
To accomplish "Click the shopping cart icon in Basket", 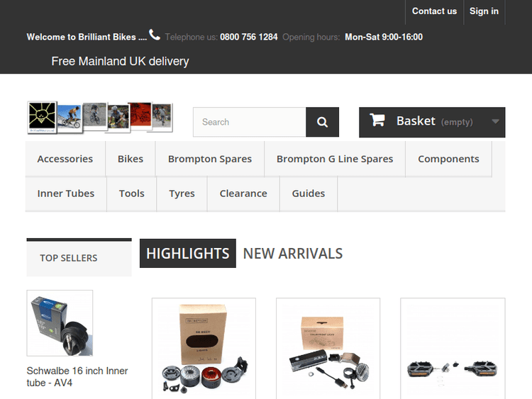I will [x=377, y=121].
